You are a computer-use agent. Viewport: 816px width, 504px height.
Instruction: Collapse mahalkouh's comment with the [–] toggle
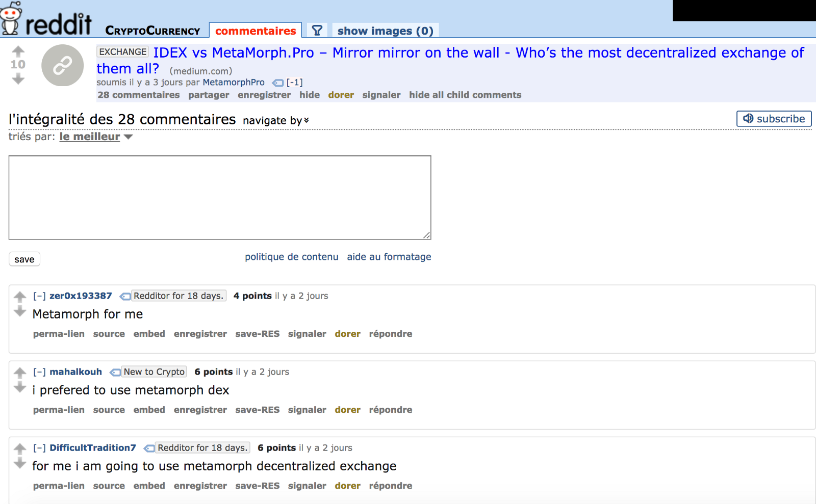point(39,372)
